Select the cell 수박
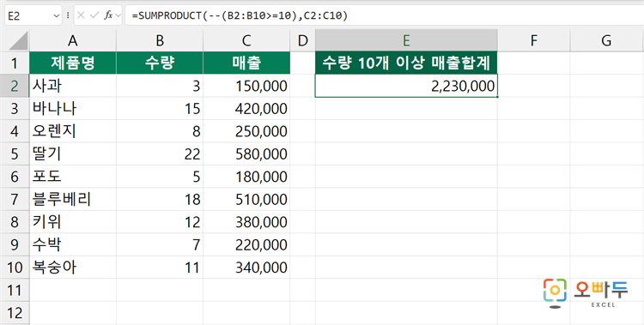This screenshot has height=325, width=644. (x=73, y=245)
